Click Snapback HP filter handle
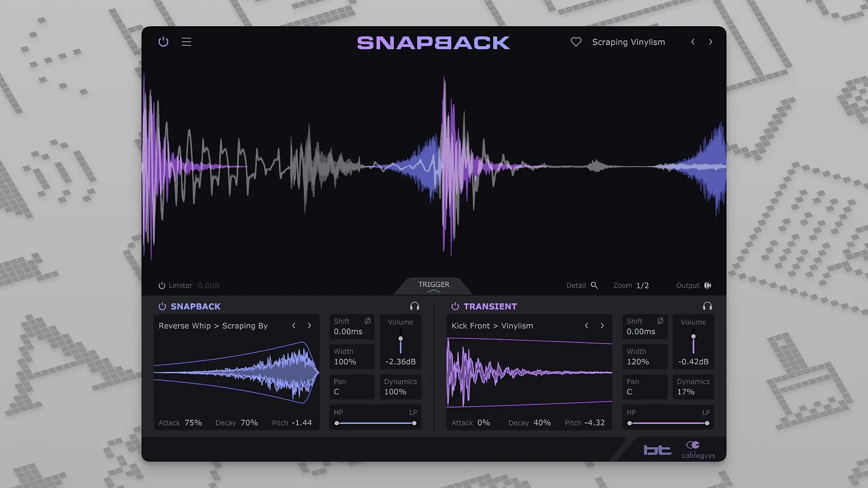This screenshot has width=868, height=488. coord(337,423)
